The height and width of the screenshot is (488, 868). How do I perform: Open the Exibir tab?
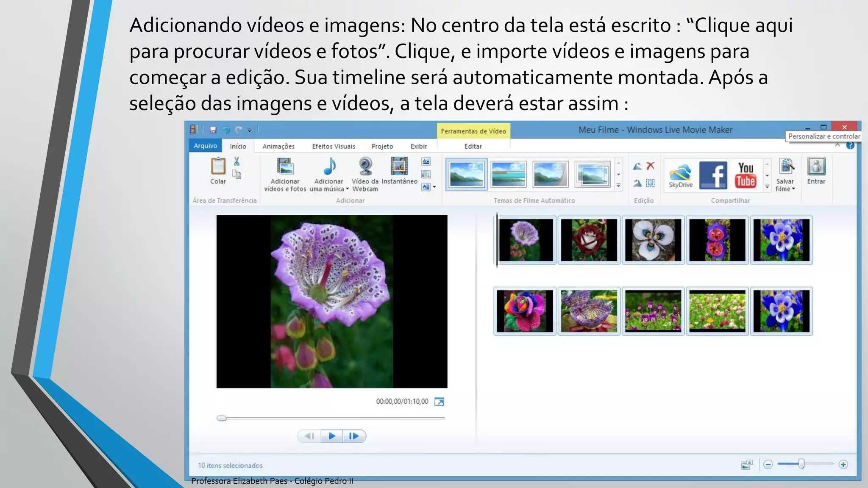[x=419, y=146]
